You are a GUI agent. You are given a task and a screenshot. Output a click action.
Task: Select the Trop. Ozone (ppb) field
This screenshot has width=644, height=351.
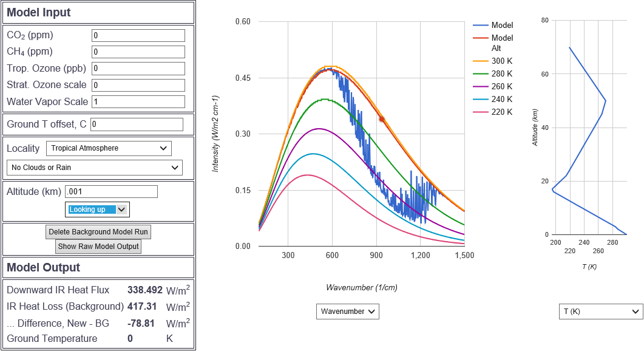click(x=138, y=69)
